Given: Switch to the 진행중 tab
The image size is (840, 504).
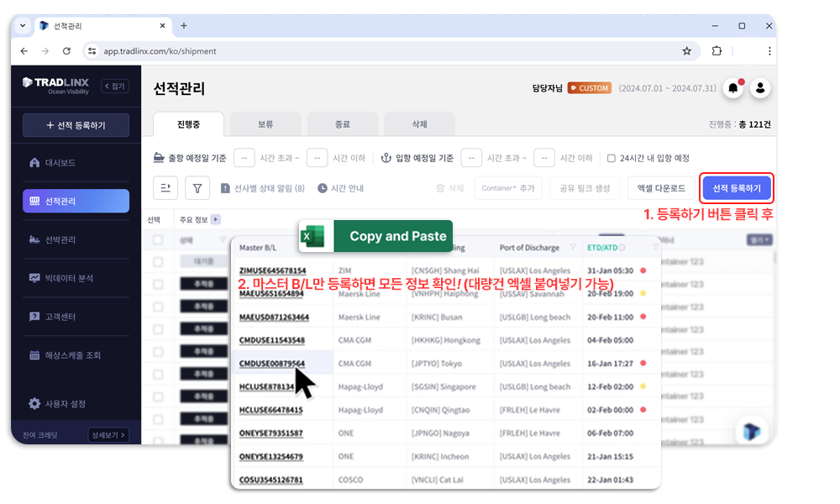Looking at the screenshot, I should point(188,124).
